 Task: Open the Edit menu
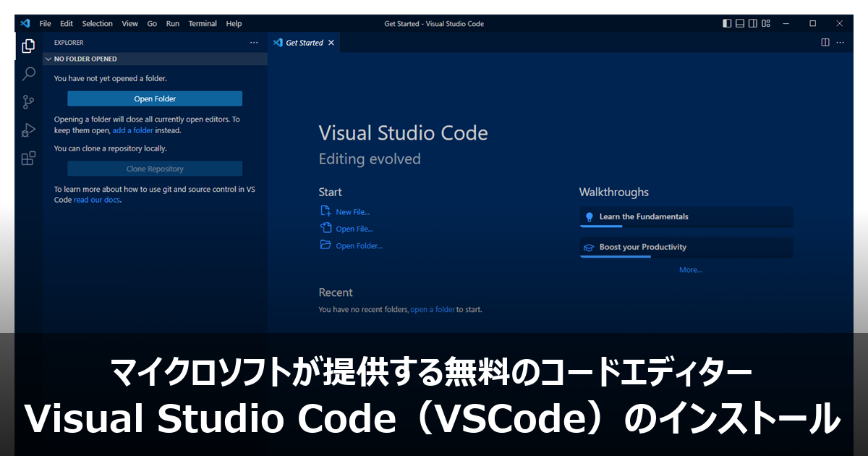click(x=67, y=23)
